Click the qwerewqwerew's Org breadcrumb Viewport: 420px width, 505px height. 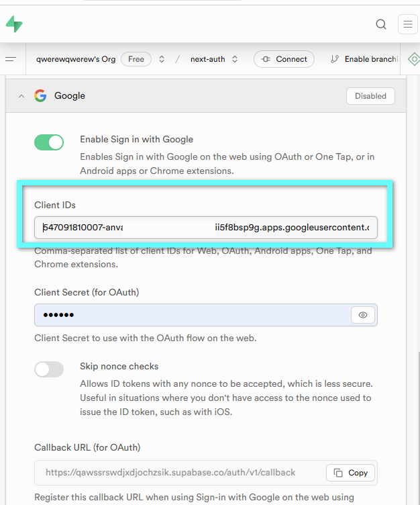click(76, 59)
